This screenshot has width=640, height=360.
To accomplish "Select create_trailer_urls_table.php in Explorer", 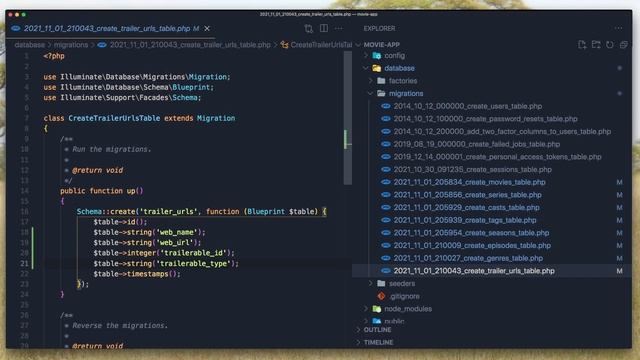I will pyautogui.click(x=474, y=271).
